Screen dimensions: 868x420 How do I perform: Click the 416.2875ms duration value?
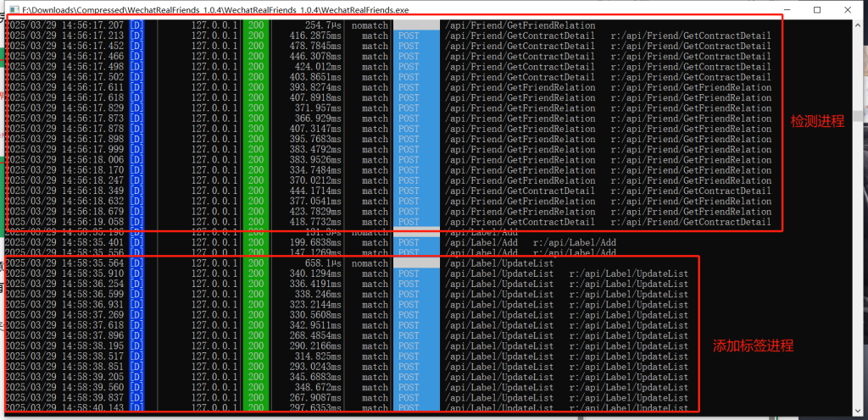coord(309,36)
